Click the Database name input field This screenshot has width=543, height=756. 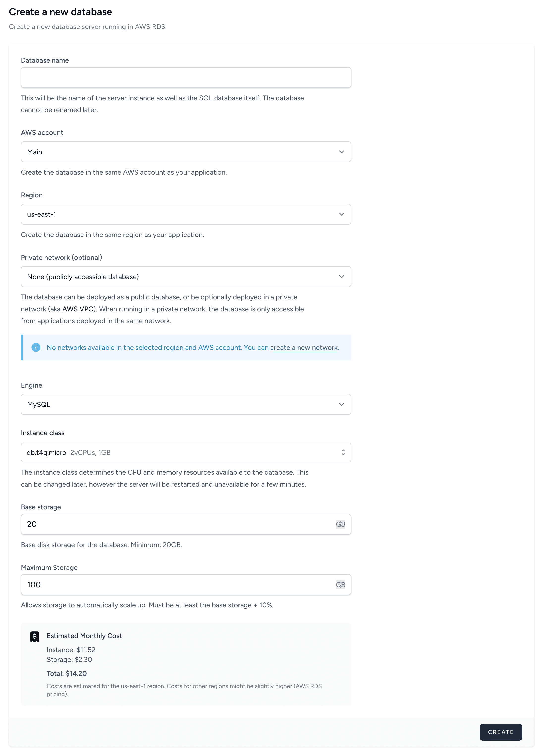pos(186,78)
